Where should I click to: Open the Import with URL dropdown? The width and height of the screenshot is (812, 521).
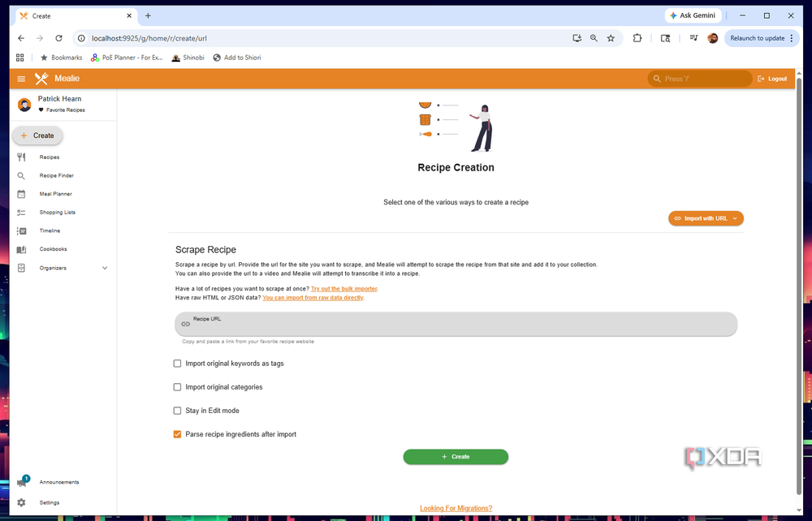pos(706,218)
